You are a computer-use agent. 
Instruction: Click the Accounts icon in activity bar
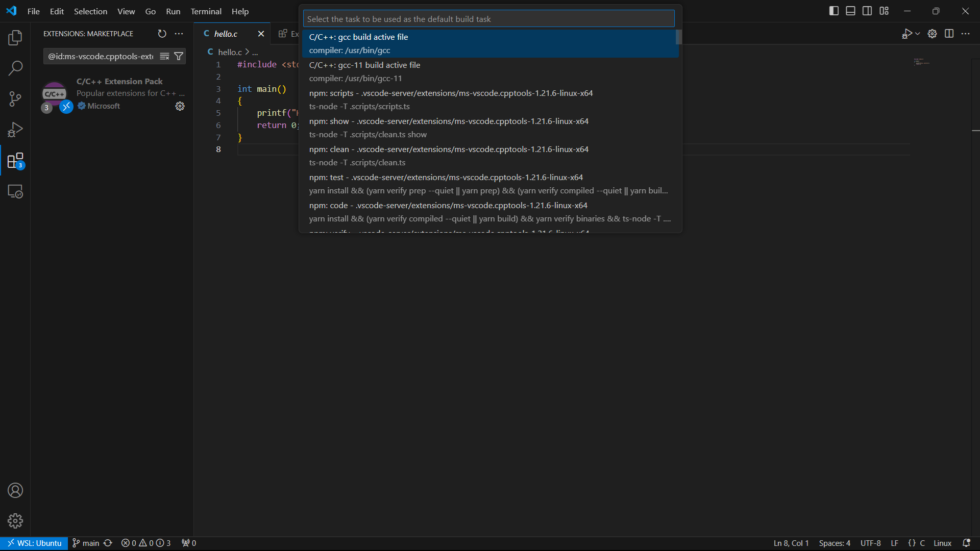tap(15, 490)
